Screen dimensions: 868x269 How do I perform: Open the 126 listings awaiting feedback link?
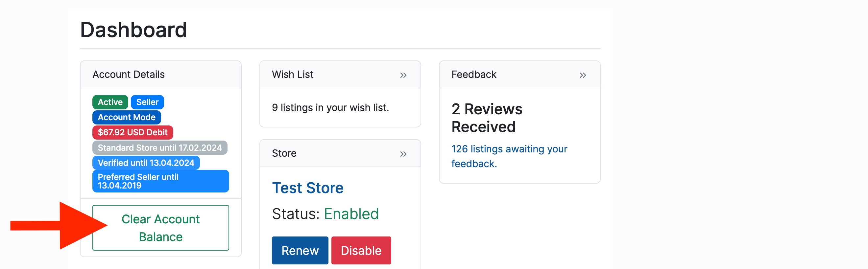click(x=509, y=156)
